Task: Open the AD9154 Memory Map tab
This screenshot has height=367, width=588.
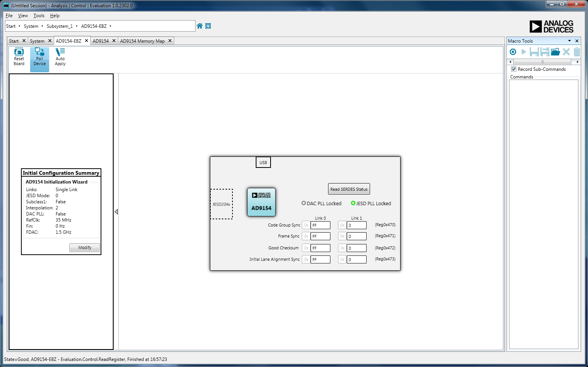Action: (143, 41)
